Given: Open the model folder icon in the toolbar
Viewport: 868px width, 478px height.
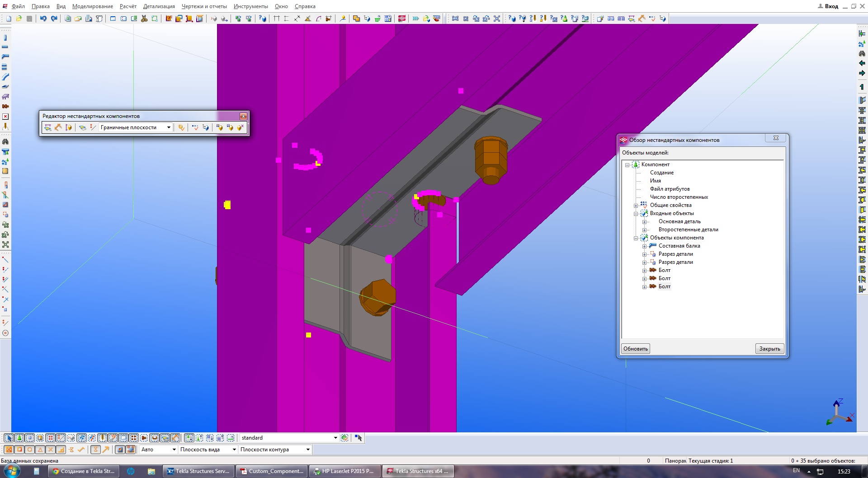Looking at the screenshot, I should coord(19,19).
